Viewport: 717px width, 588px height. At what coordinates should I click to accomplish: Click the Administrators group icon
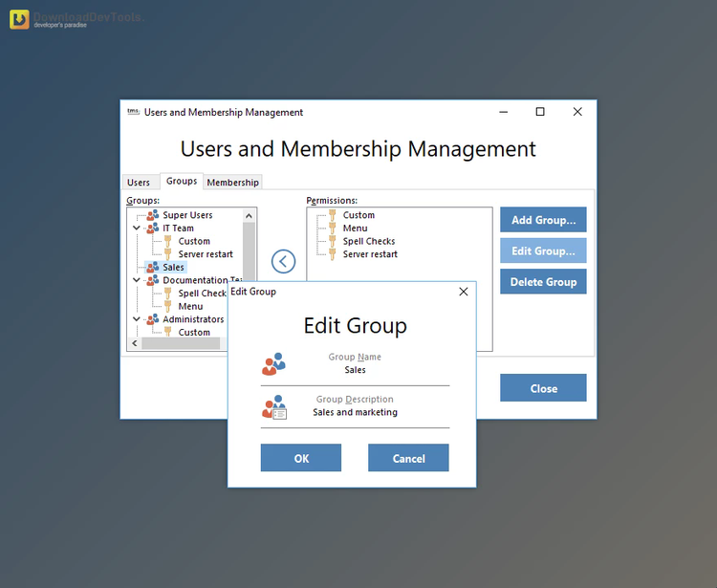(x=153, y=319)
